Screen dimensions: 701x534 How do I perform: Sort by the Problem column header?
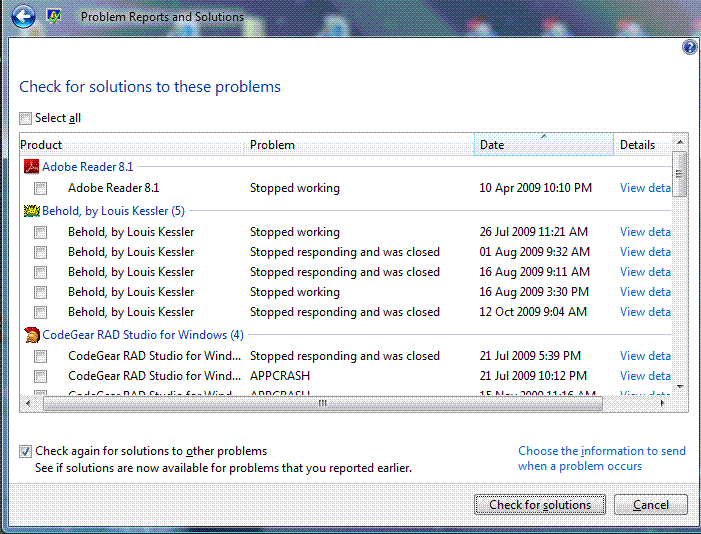pos(359,144)
